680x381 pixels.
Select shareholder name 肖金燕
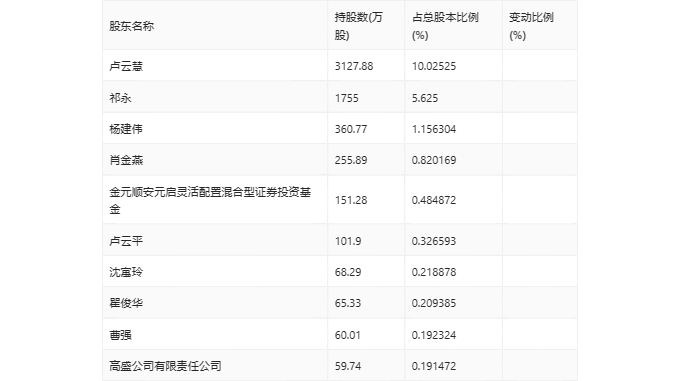pyautogui.click(x=126, y=160)
